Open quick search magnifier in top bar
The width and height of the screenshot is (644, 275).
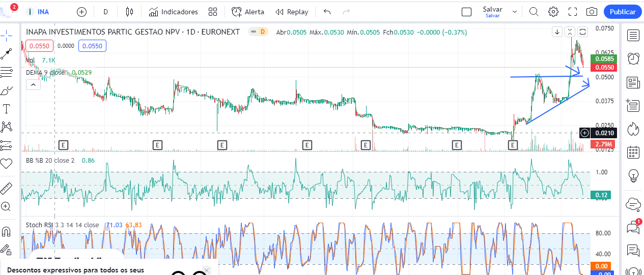534,12
